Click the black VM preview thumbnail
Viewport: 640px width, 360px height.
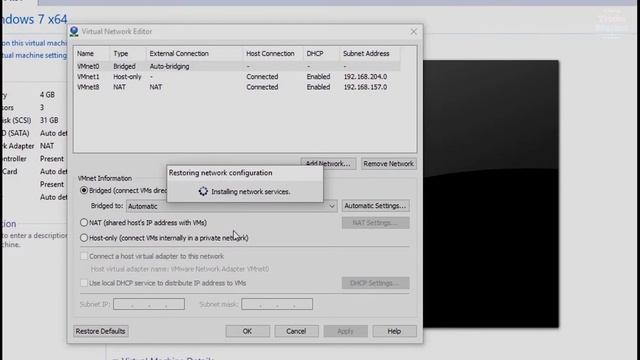click(x=491, y=194)
